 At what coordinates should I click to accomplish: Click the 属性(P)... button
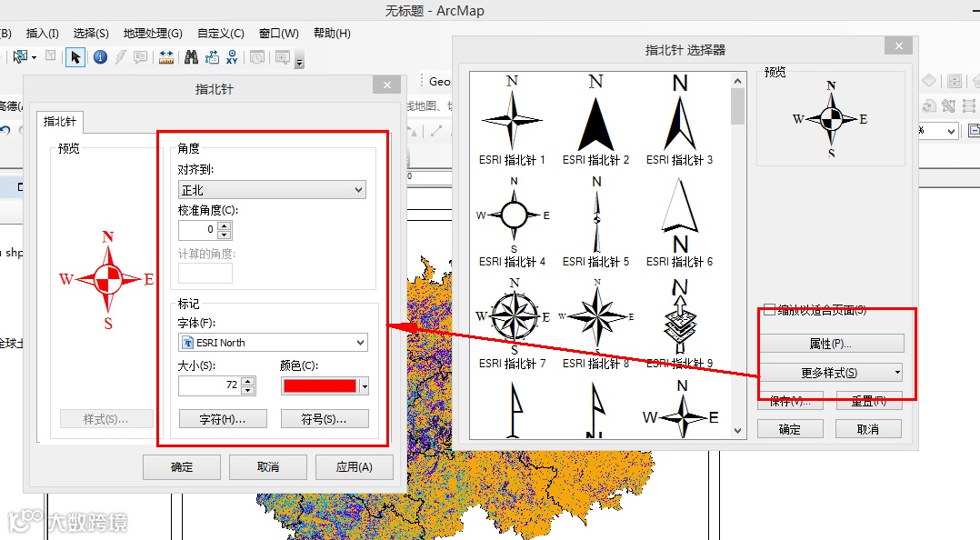pos(832,344)
